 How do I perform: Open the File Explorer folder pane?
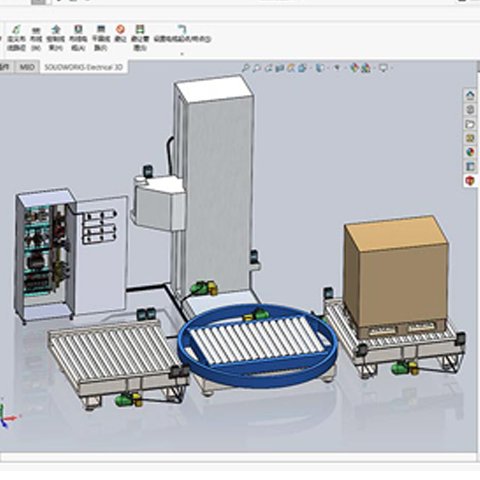(x=470, y=124)
